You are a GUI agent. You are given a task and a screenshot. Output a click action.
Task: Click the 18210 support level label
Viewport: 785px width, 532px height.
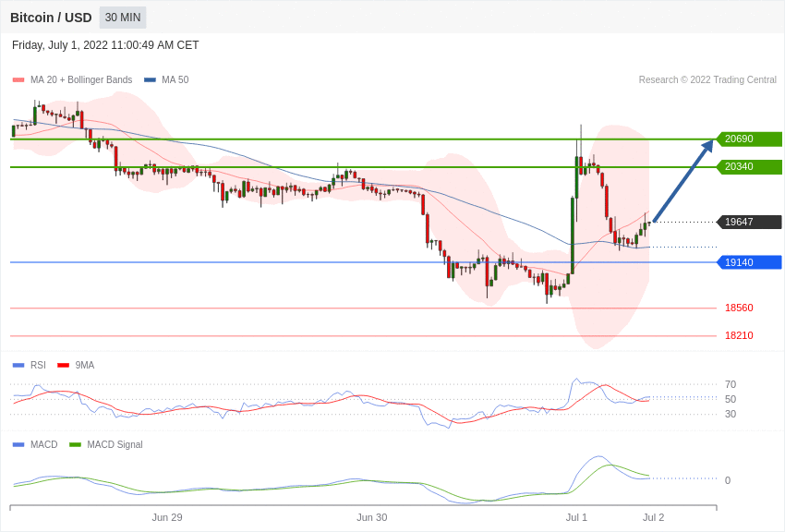tap(739, 335)
